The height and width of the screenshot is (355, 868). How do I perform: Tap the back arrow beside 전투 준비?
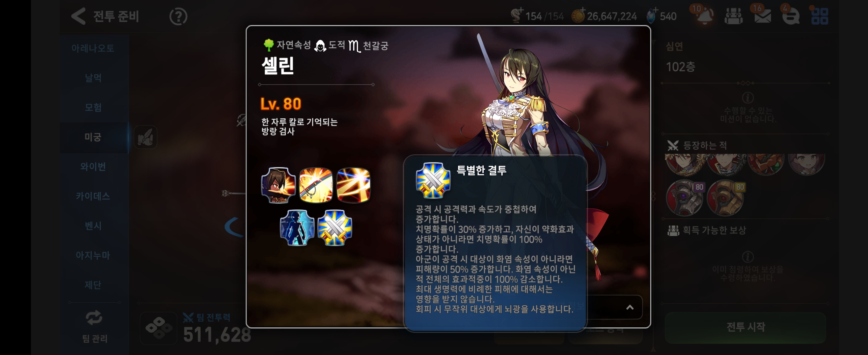coord(79,16)
